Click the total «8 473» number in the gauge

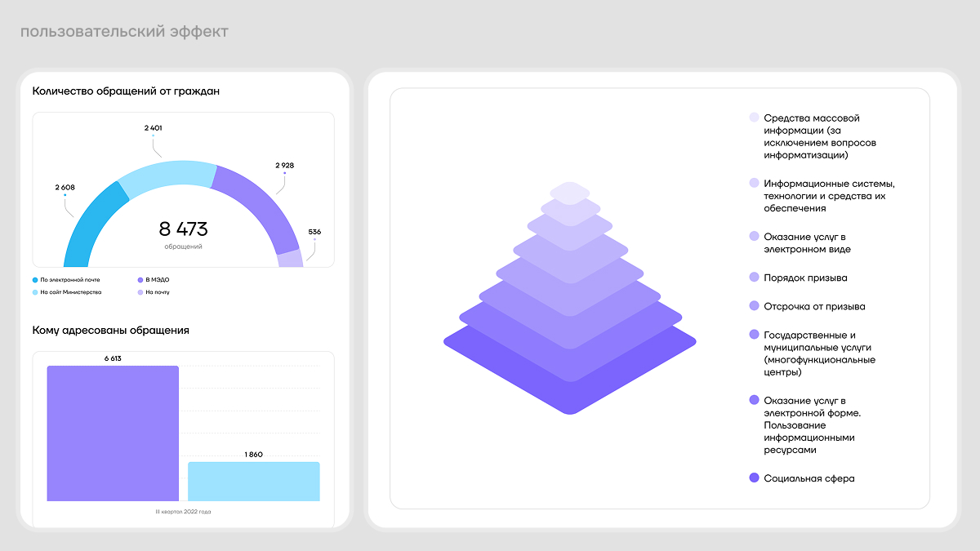pos(183,229)
